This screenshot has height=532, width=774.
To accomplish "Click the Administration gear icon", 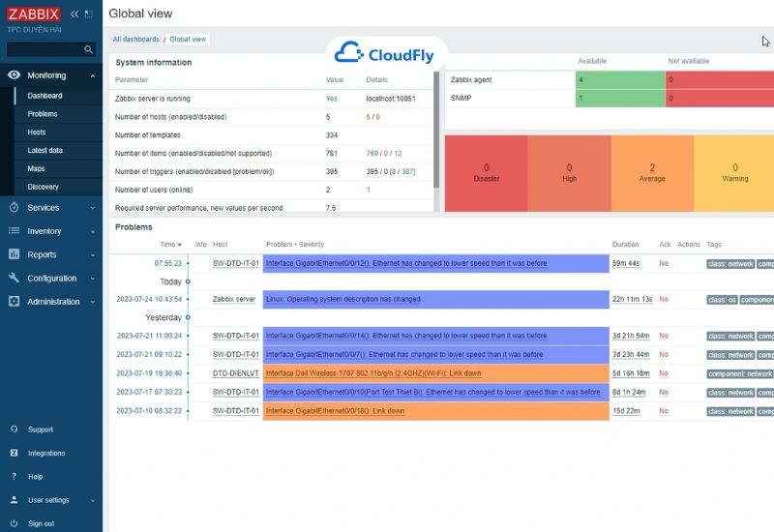I will pyautogui.click(x=14, y=301).
